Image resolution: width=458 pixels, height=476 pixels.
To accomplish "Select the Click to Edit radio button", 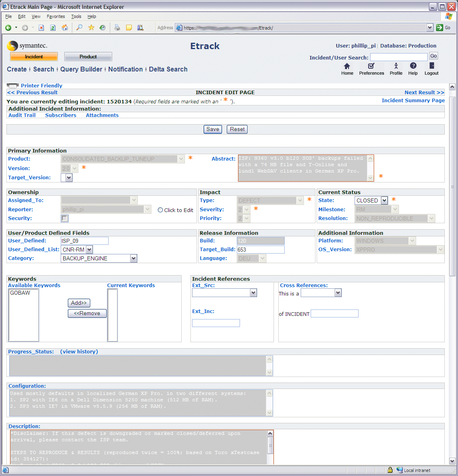I will 161,210.
